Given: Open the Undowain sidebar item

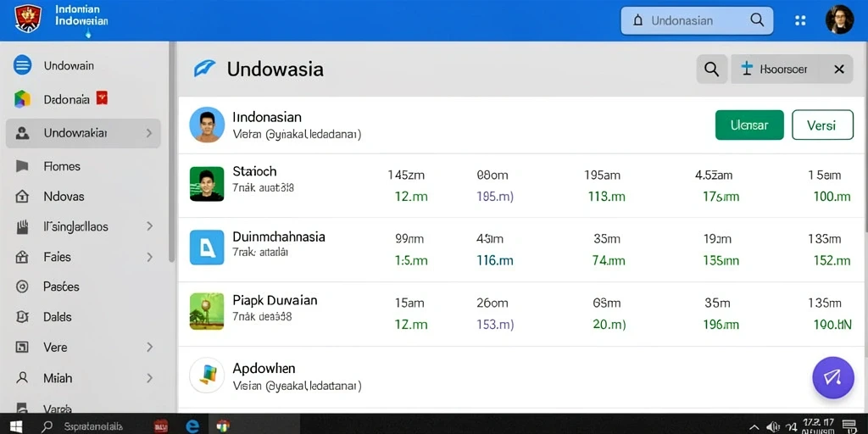Looking at the screenshot, I should tap(83, 65).
